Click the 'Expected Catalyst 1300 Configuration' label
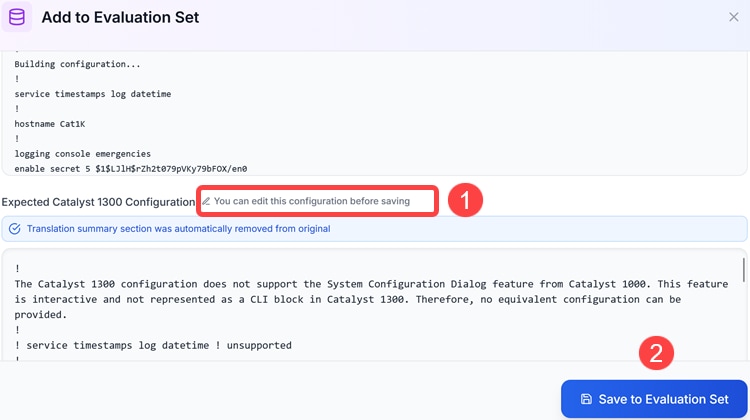This screenshot has height=420, width=750. point(98,202)
